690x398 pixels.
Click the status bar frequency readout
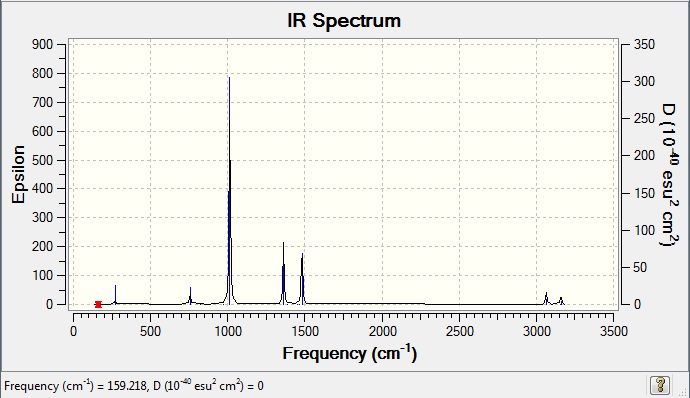tap(134, 386)
